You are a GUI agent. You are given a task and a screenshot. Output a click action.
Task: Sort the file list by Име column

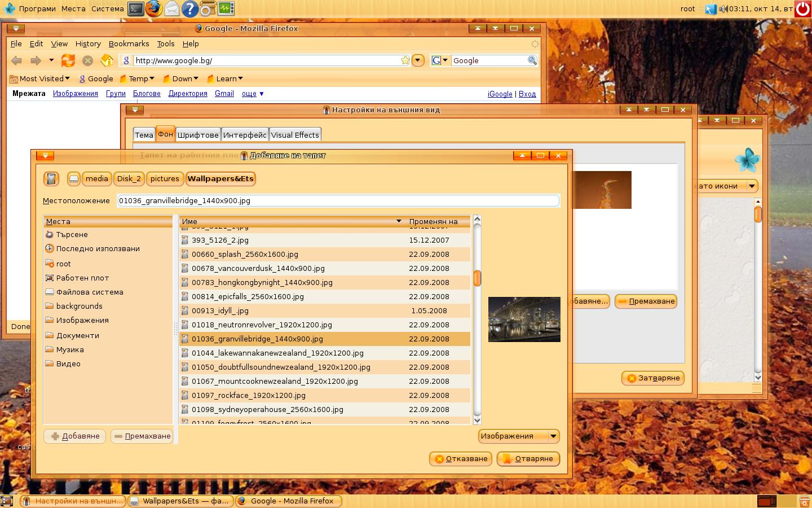click(292, 222)
